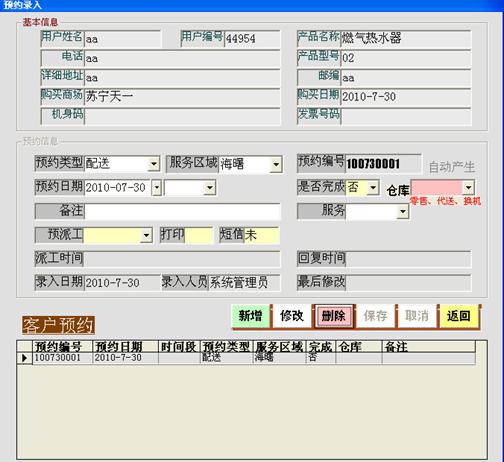Open the 预派工 dropdown
504x462 pixels.
(x=146, y=235)
